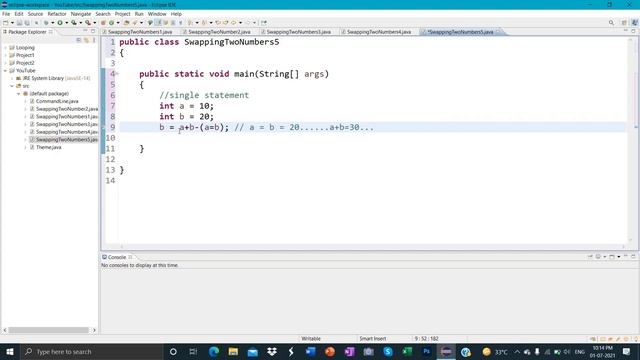Click Package Explorer horizontal scrollbar
This screenshot has width=640, height=360.
tap(49, 330)
